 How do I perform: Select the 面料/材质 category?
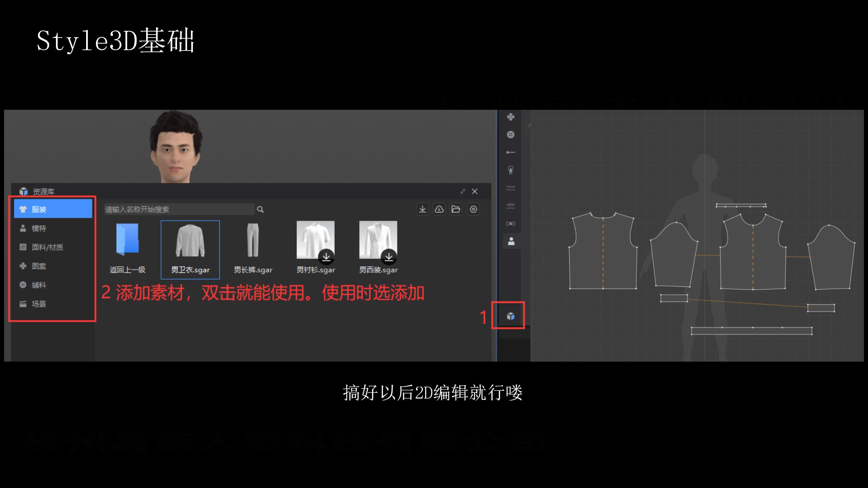[53, 247]
